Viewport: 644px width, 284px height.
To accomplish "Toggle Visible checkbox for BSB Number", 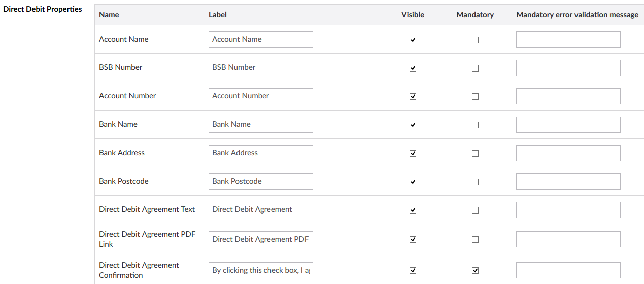I will point(413,68).
